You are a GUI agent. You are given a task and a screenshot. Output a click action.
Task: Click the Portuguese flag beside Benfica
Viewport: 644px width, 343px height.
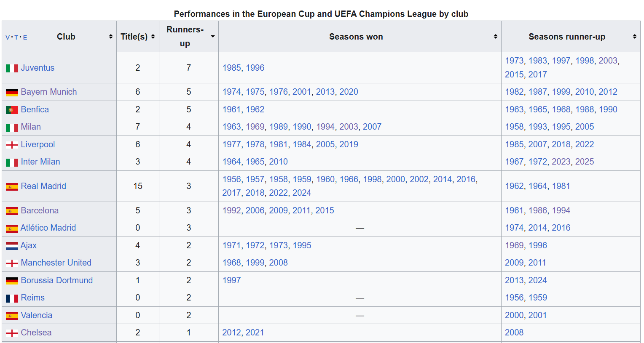pos(12,110)
